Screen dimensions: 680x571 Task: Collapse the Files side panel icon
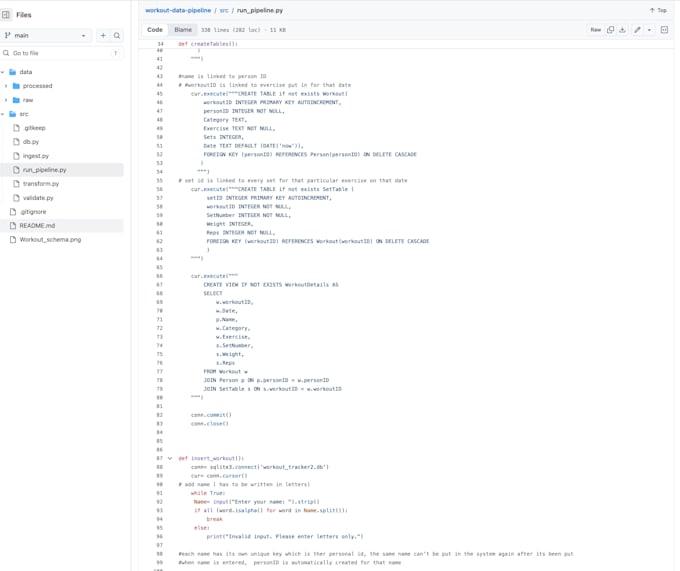click(x=6, y=15)
